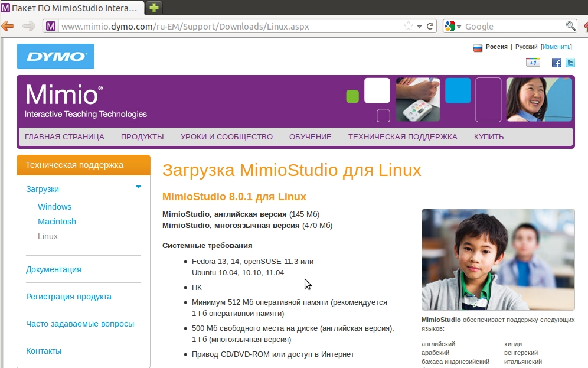
Task: Open the Twitter page icon
Action: click(x=570, y=63)
